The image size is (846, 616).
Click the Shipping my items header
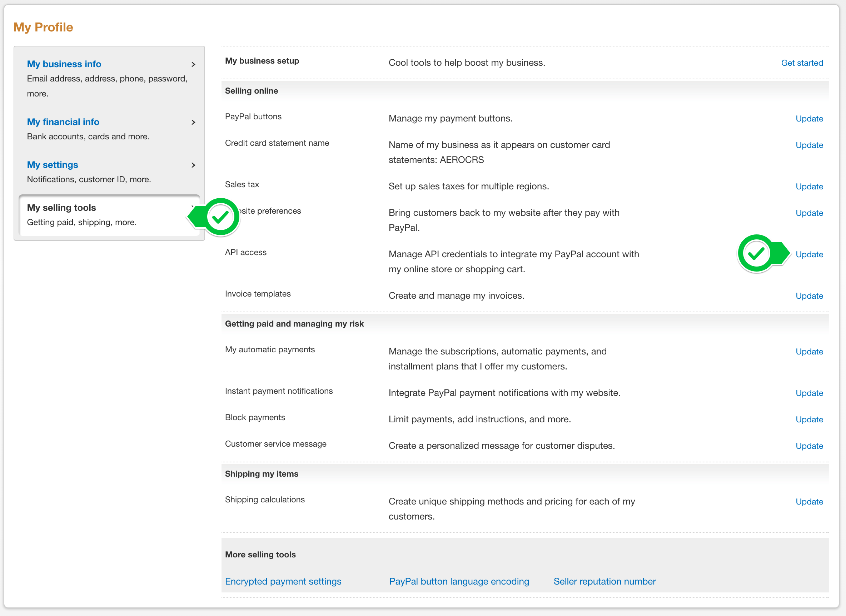[x=262, y=473]
